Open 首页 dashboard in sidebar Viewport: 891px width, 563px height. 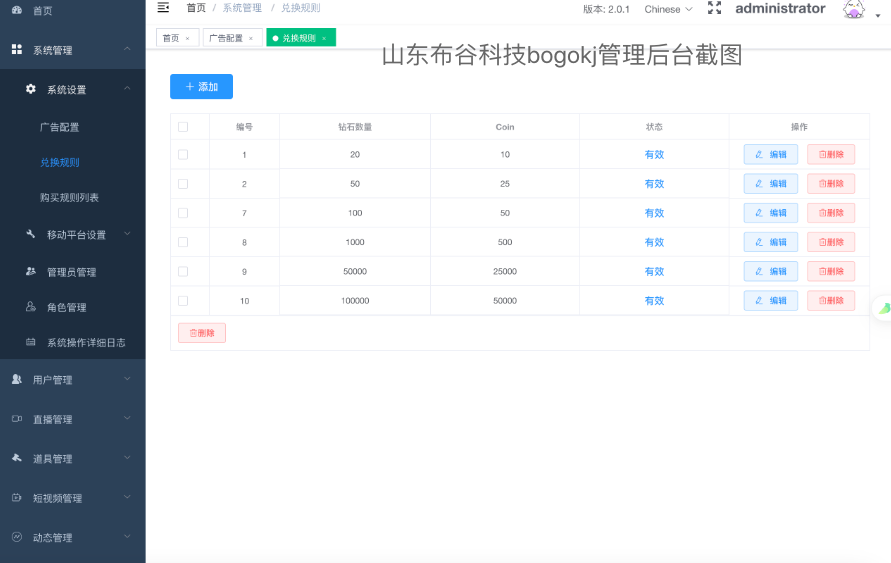(x=42, y=11)
